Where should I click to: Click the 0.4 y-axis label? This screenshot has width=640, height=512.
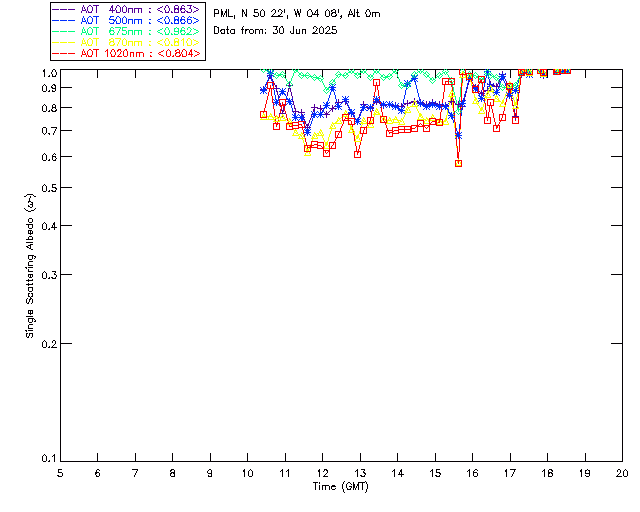[49, 227]
